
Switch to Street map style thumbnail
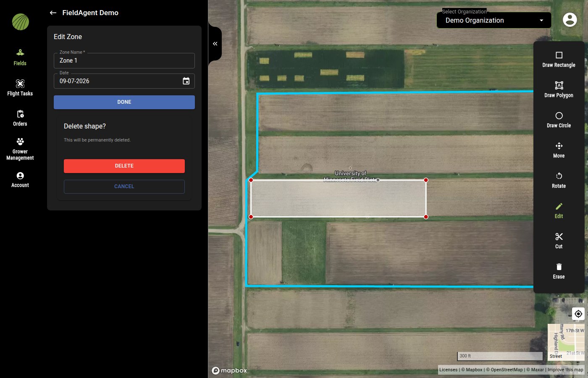coord(566,342)
